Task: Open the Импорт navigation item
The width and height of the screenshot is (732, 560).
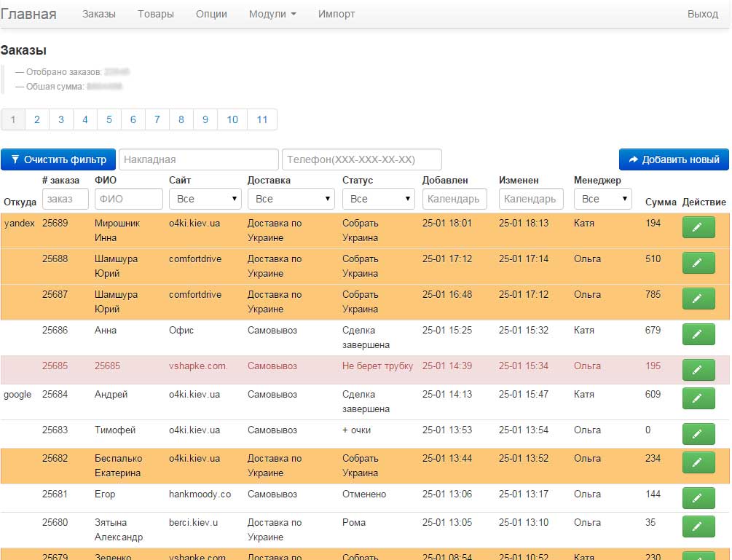Action: pos(337,14)
